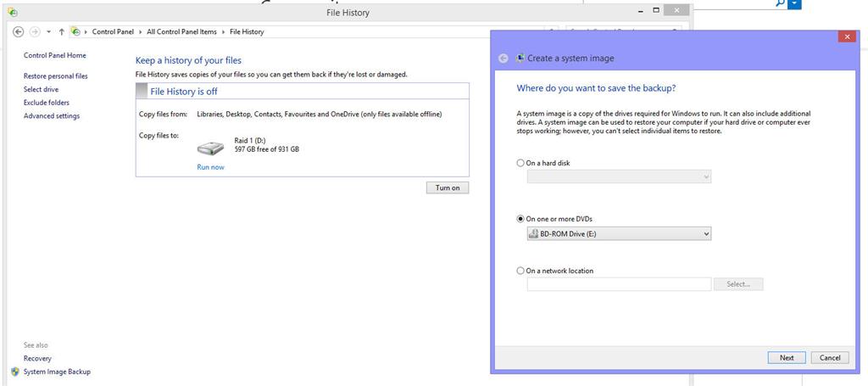Click the Run now link
The height and width of the screenshot is (386, 868).
pos(210,166)
